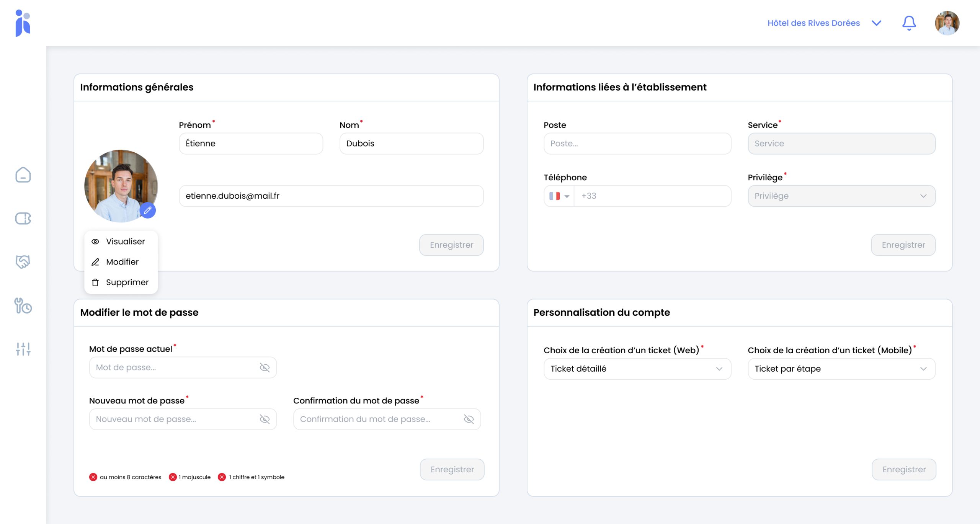Click the blue pencil on profile photo
Viewport: 980px width, 524px height.
(148, 210)
